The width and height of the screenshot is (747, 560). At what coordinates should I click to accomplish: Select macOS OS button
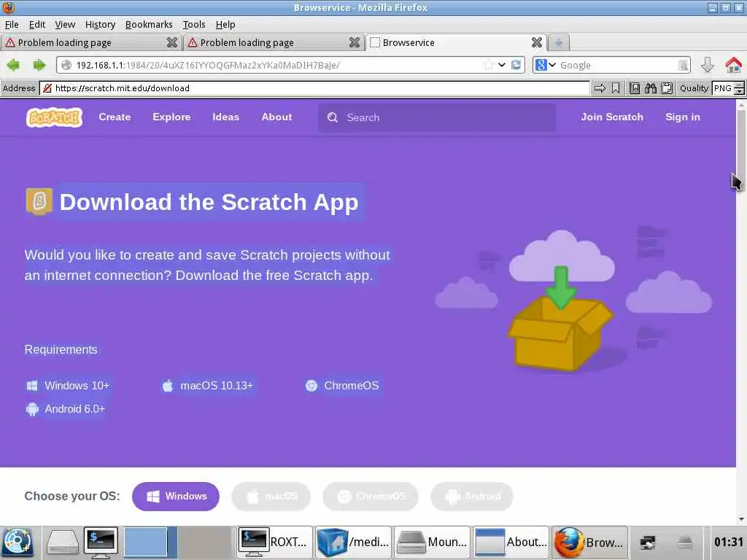tap(271, 496)
